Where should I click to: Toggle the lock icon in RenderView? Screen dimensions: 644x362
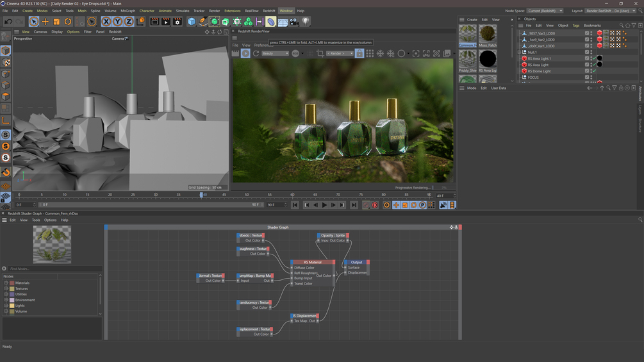coord(359,54)
